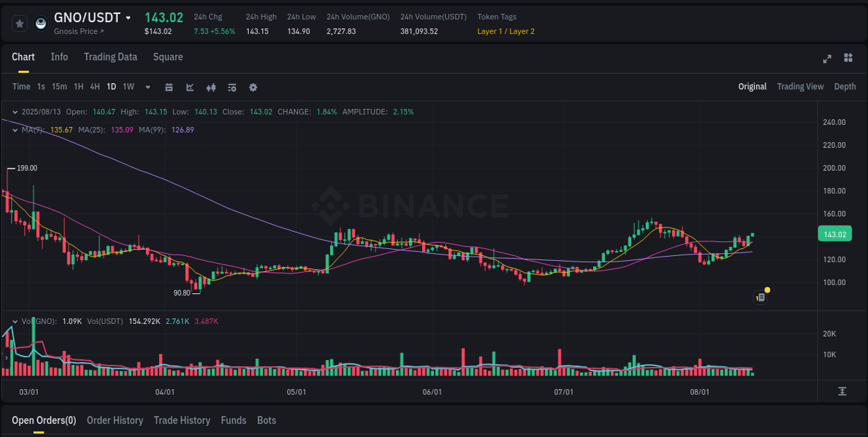Open the technical indicators line-chart icon
This screenshot has width=868, height=437.
point(190,87)
